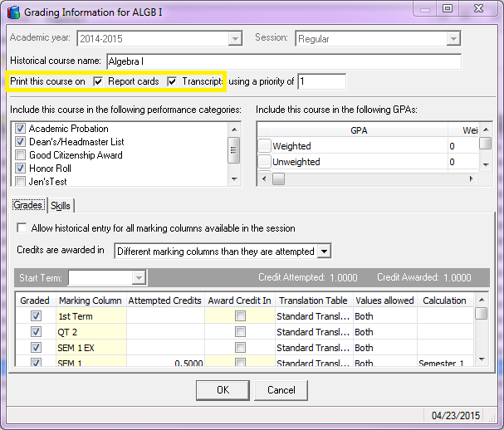This screenshot has width=504, height=430.
Task: Click GPA list horizontal scroll left arrow
Action: pyautogui.click(x=264, y=178)
